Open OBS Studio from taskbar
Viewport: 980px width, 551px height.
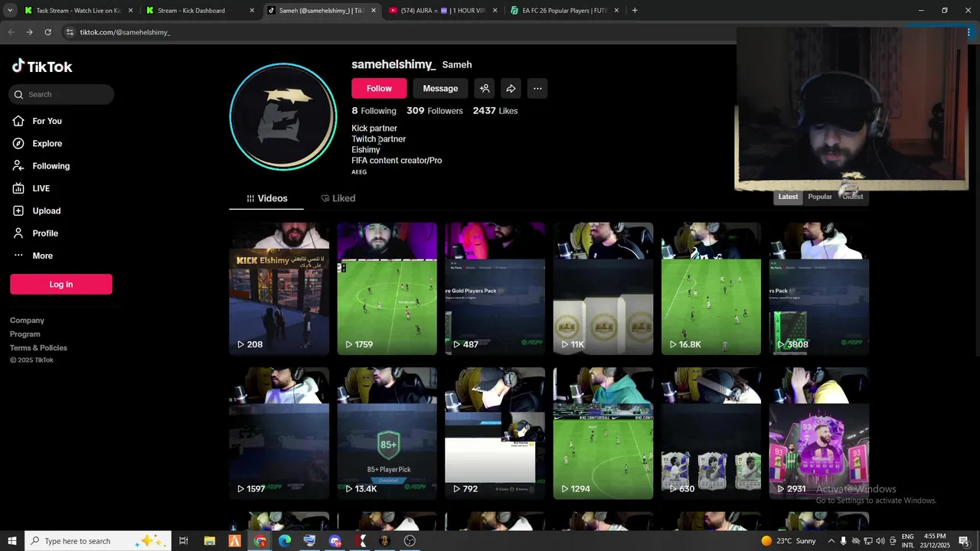pyautogui.click(x=410, y=541)
